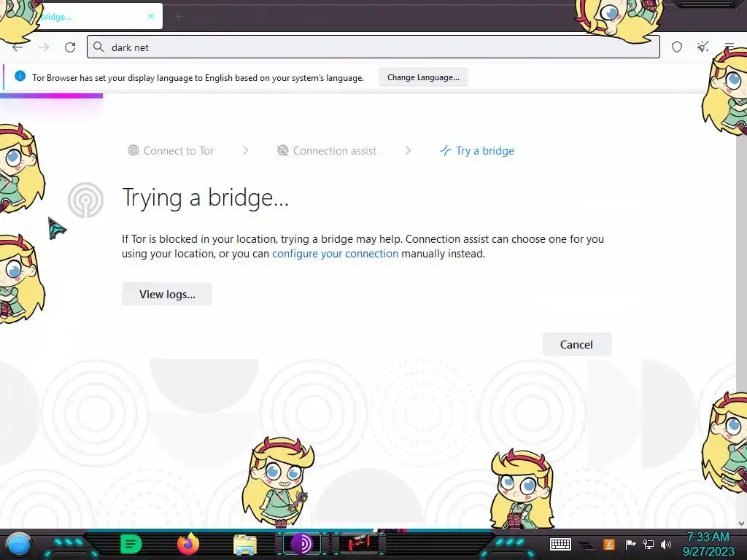Go back using the back arrow
Image resolution: width=747 pixels, height=560 pixels.
[x=18, y=47]
